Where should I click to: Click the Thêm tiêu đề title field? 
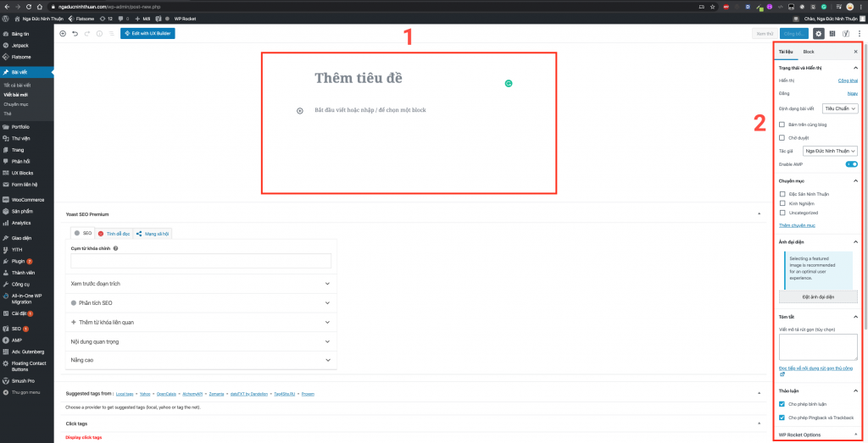click(x=359, y=78)
